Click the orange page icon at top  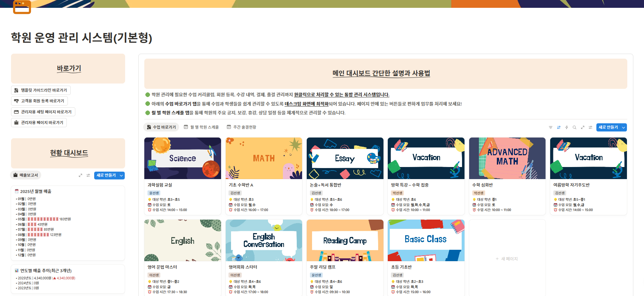click(22, 7)
